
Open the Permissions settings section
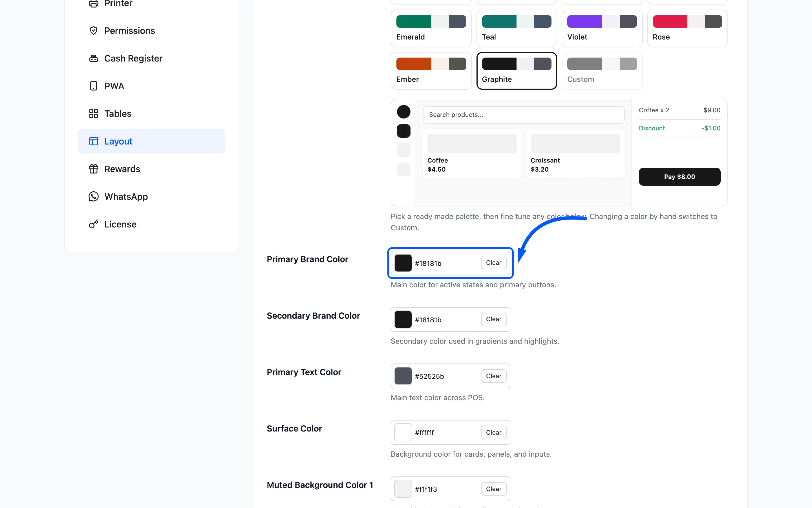(151, 30)
